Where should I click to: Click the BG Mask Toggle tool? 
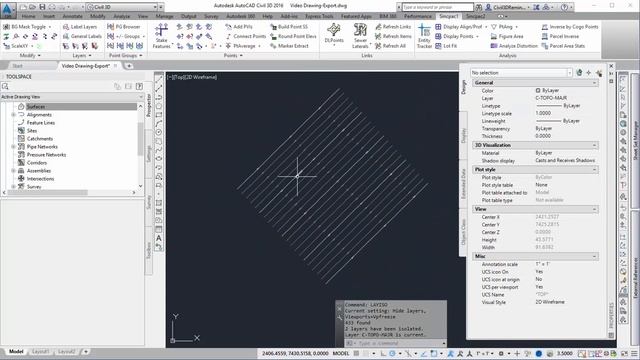(x=27, y=27)
